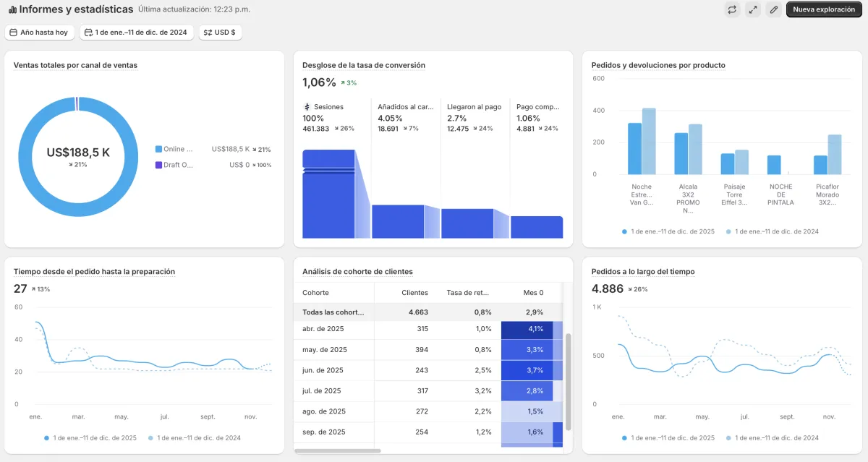Screen dimensions: 868x462
Task: Open the USD $ currency selector
Action: tap(220, 33)
